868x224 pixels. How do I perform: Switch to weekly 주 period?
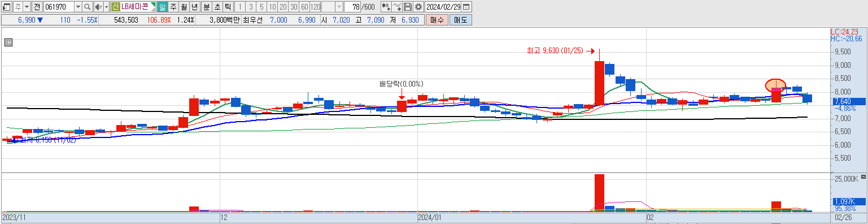pyautogui.click(x=173, y=7)
